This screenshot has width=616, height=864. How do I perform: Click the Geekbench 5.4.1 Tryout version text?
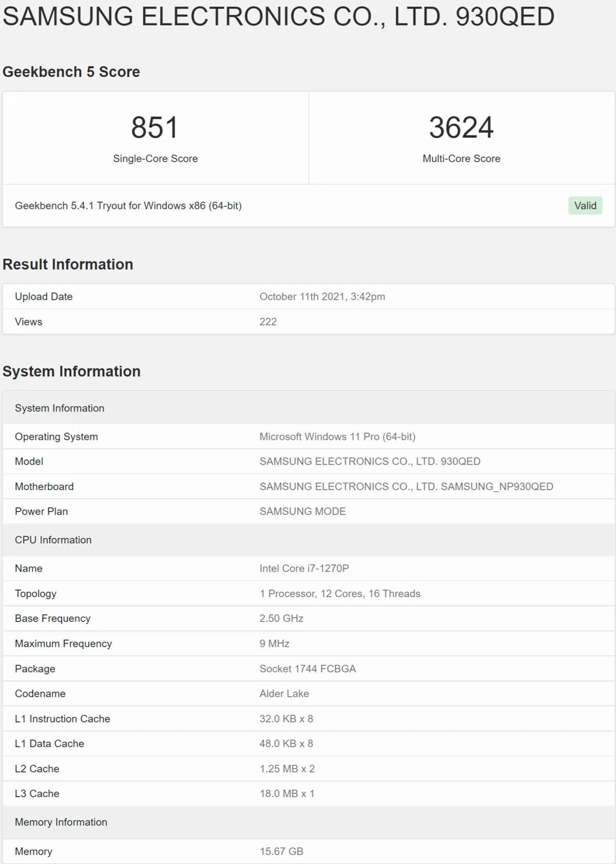coord(128,205)
